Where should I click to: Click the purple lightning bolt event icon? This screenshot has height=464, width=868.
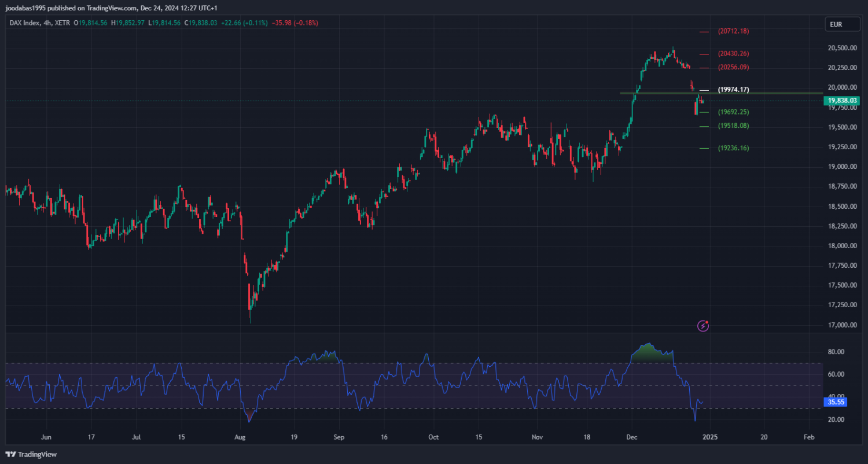[x=703, y=326]
